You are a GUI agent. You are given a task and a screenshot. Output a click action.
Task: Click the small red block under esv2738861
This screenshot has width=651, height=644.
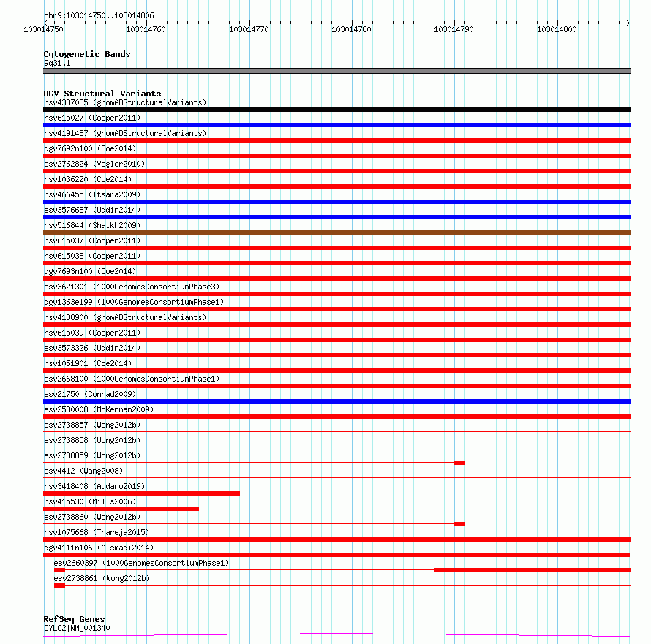tap(59, 586)
